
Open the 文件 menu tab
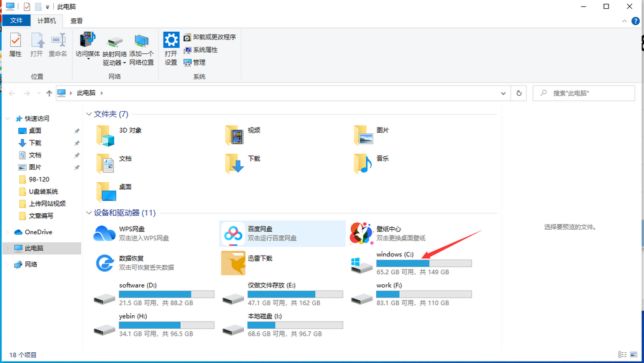(x=16, y=21)
